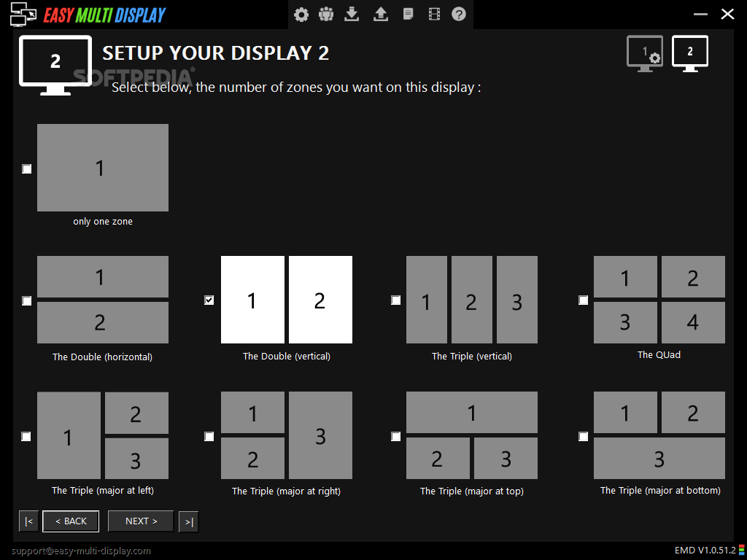The image size is (747, 560).
Task: Check The Triple (major at bottom) checkbox
Action: 583,436
